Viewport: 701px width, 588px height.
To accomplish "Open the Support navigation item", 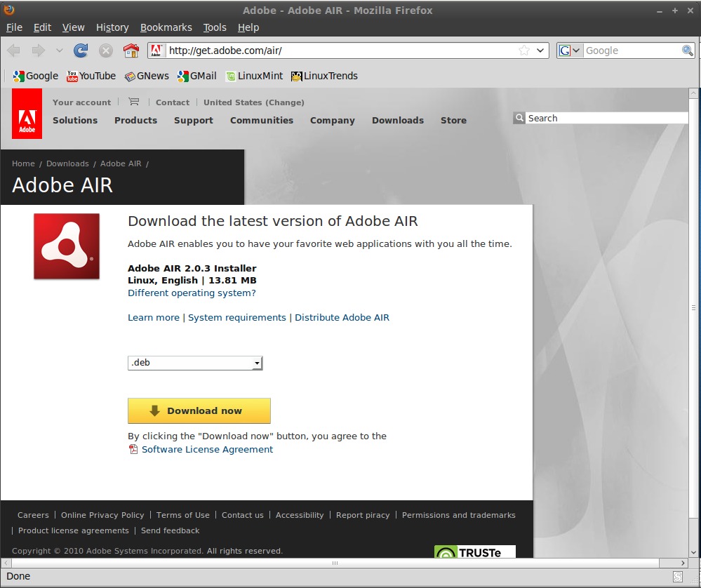I will click(x=194, y=120).
